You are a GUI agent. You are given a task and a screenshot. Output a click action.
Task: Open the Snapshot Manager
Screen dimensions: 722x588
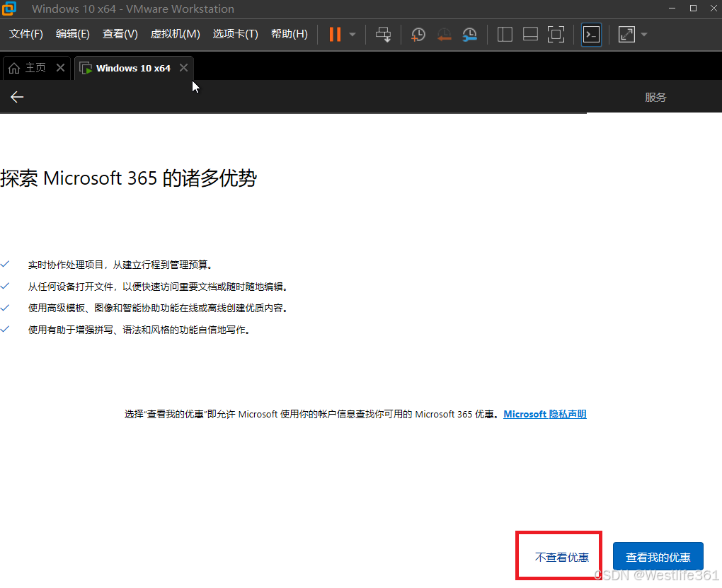[x=469, y=34]
